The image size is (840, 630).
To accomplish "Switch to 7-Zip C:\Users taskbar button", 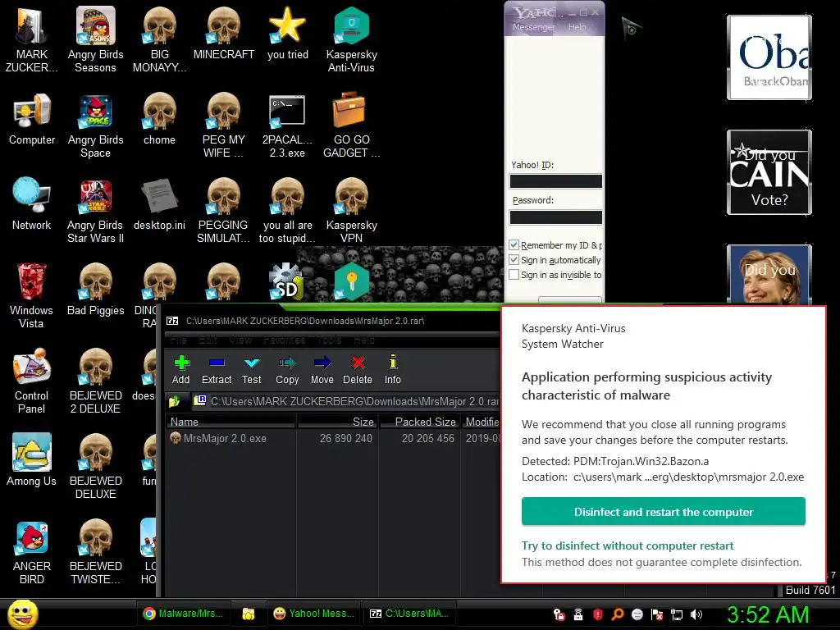I will (x=410, y=614).
